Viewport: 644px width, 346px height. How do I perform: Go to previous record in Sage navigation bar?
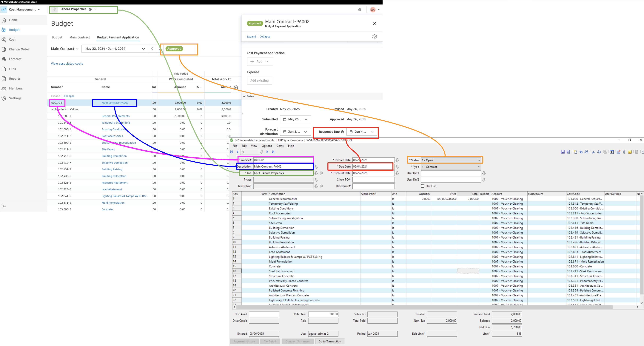[237, 152]
